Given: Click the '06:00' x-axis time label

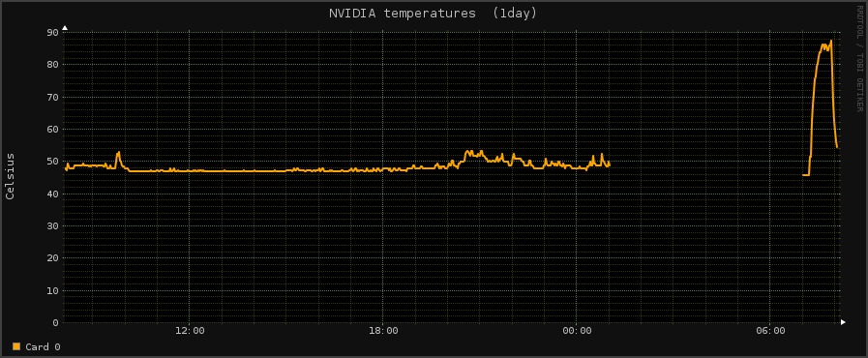Looking at the screenshot, I should point(770,331).
